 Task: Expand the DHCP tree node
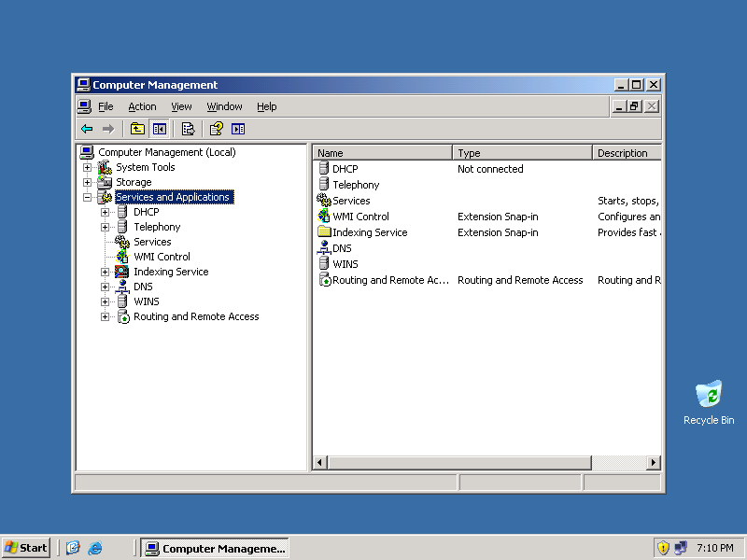pos(105,212)
